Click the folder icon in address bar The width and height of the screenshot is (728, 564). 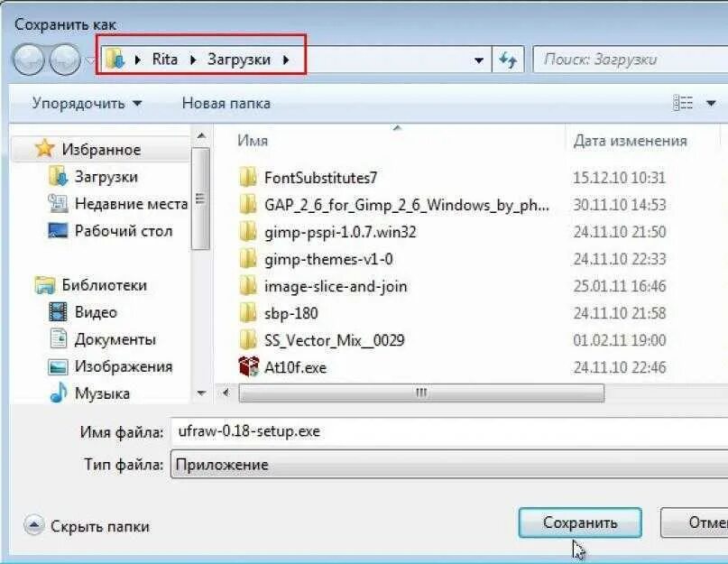coord(115,59)
